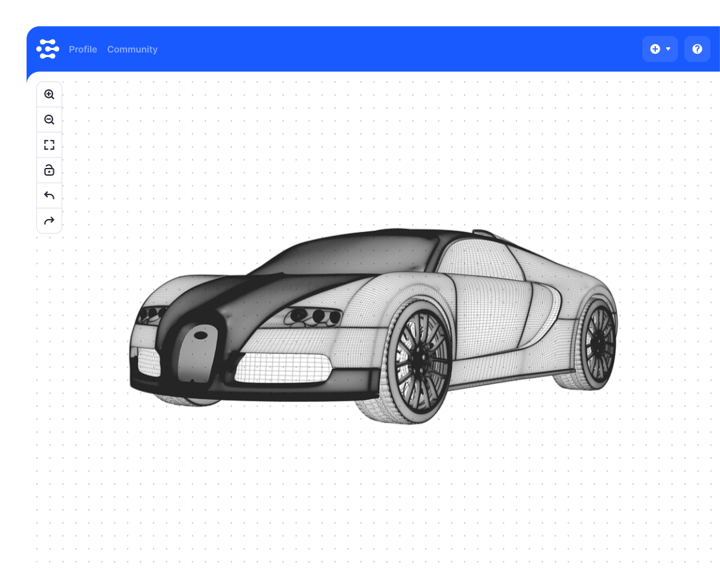Undo the last action
720x588 pixels.
(x=49, y=196)
